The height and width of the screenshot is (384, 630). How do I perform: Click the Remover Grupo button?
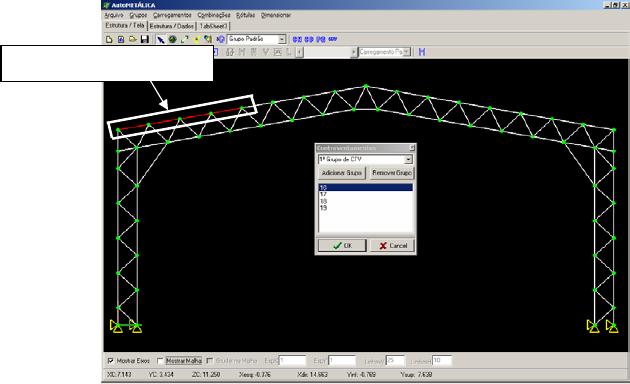point(391,173)
